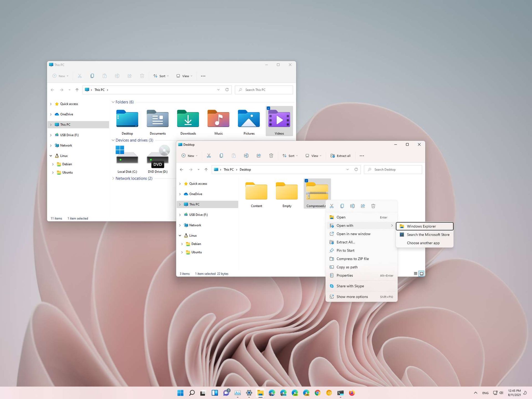Click the refresh icon in the address bar
Viewport: 532px width, 399px height.
356,169
